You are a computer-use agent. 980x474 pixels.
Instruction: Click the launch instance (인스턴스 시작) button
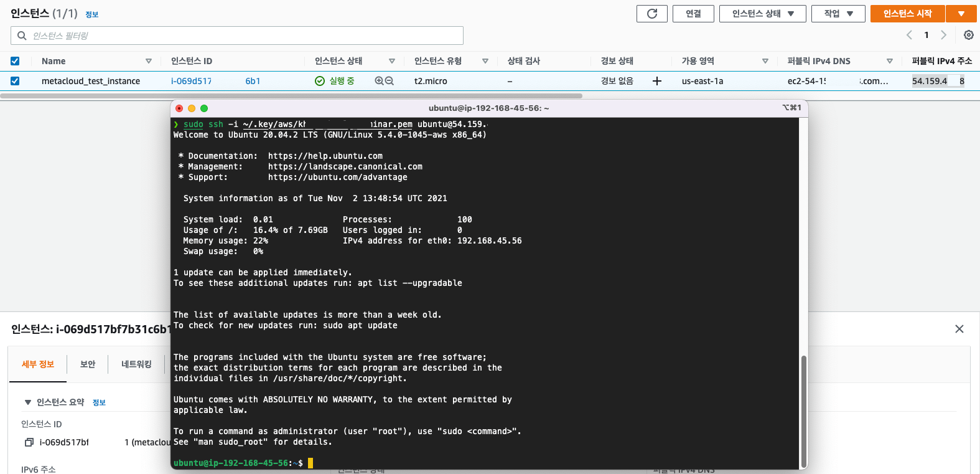(x=908, y=14)
